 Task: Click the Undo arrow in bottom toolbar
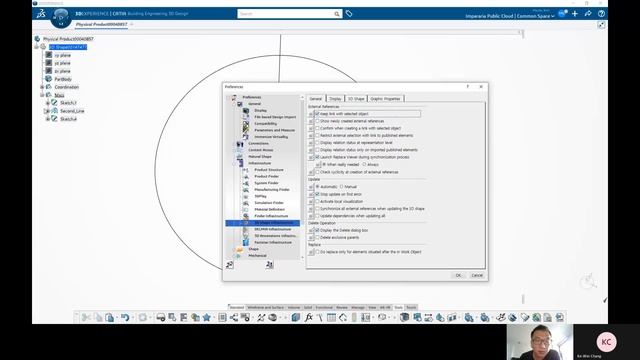coord(125,317)
